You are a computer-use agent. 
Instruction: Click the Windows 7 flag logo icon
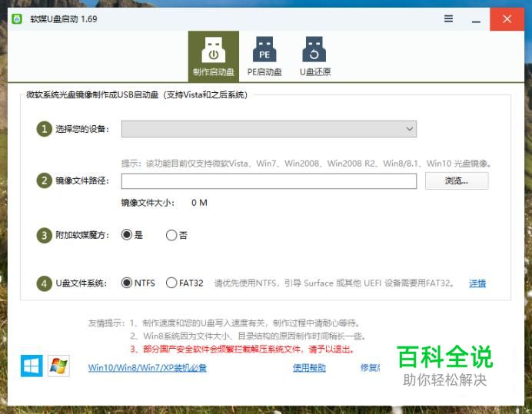[58, 366]
